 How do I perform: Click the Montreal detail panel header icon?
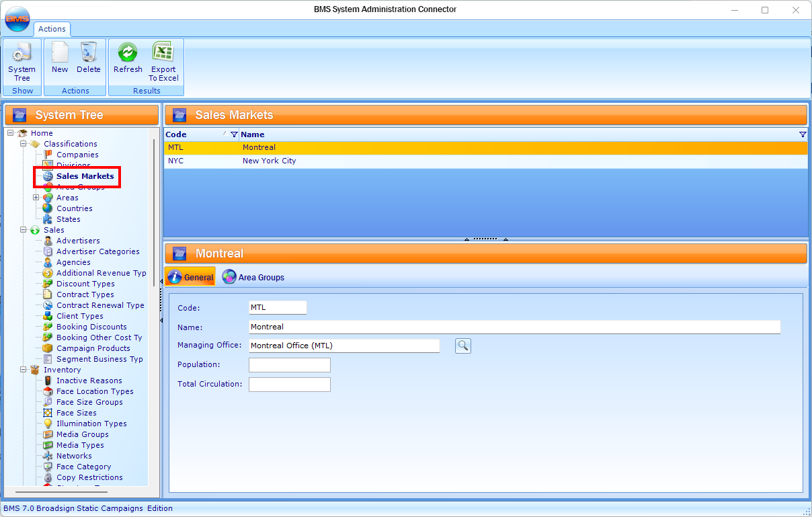click(x=179, y=253)
